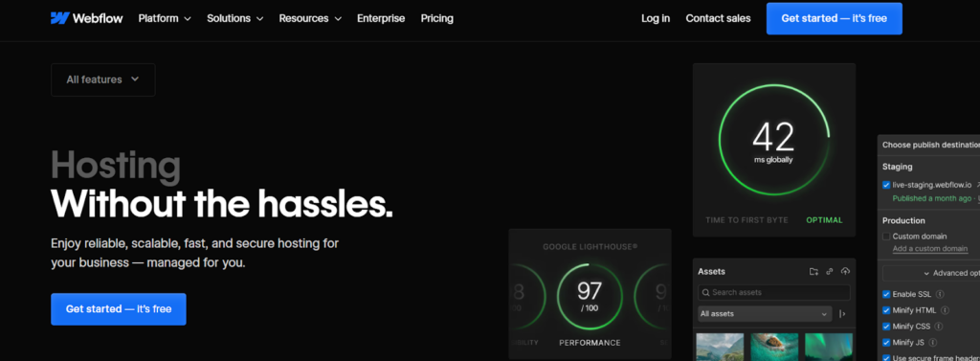980x361 pixels.
Task: Click the collapse panel icon beside All assets
Action: [x=842, y=314]
